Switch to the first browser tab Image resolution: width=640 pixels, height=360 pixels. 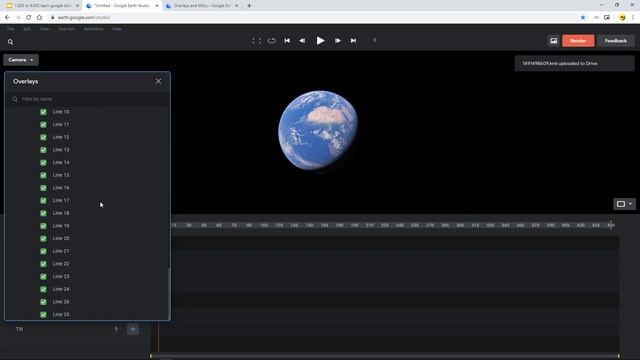[x=42, y=6]
